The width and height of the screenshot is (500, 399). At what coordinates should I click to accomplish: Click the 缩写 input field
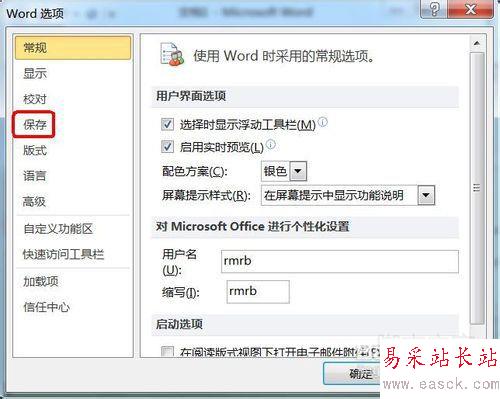click(x=258, y=292)
